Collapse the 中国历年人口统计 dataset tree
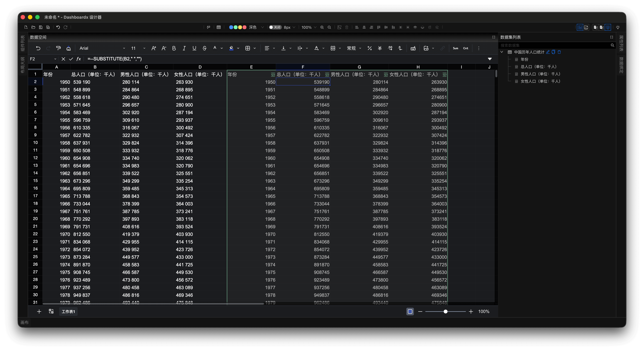This screenshot has width=644, height=351. (502, 52)
